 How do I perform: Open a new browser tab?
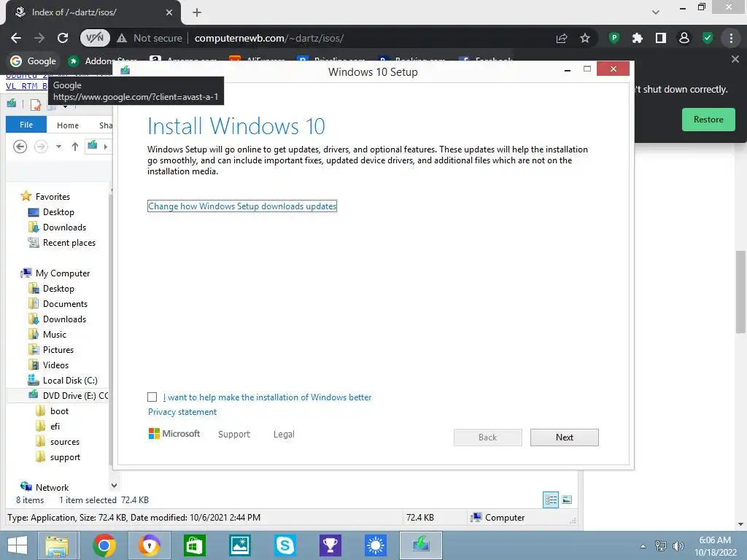[197, 12]
